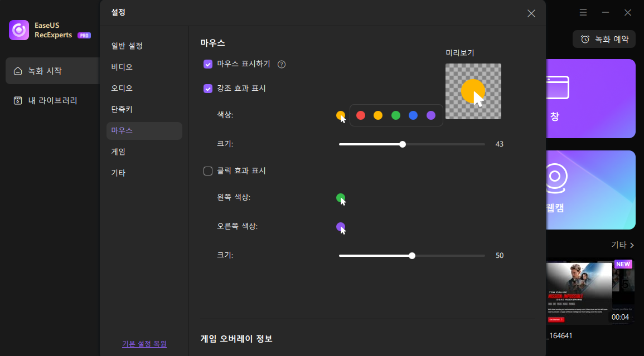Click the EaseUS RecExperts logo icon
The width and height of the screenshot is (644, 356).
(x=18, y=29)
